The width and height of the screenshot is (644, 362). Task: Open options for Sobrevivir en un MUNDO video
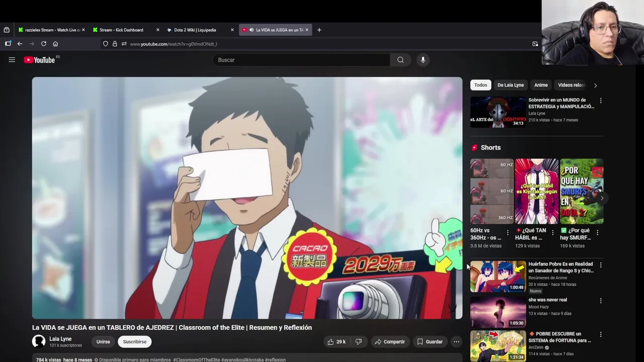point(600,101)
